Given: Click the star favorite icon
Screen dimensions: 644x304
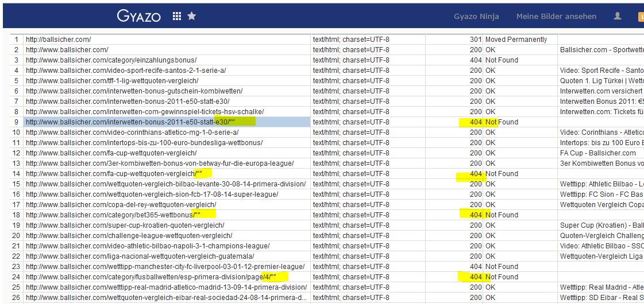Looking at the screenshot, I should [x=191, y=16].
